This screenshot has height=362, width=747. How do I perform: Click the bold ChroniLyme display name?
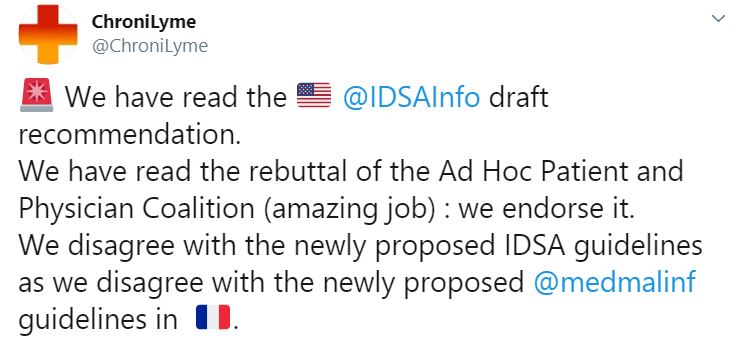click(x=143, y=22)
